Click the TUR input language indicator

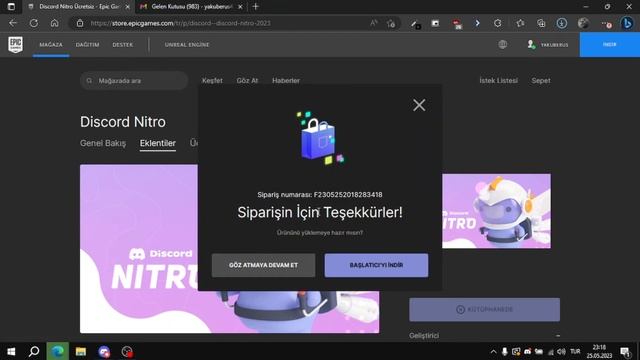pos(576,352)
